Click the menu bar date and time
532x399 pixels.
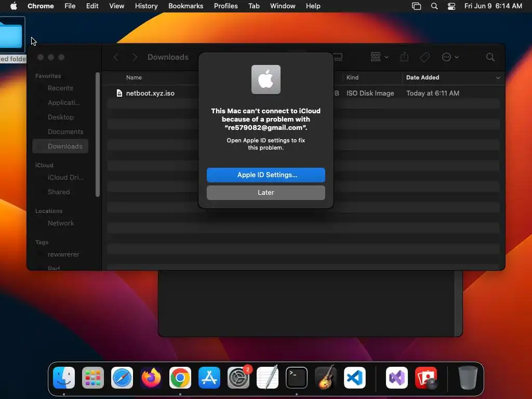[x=493, y=6]
